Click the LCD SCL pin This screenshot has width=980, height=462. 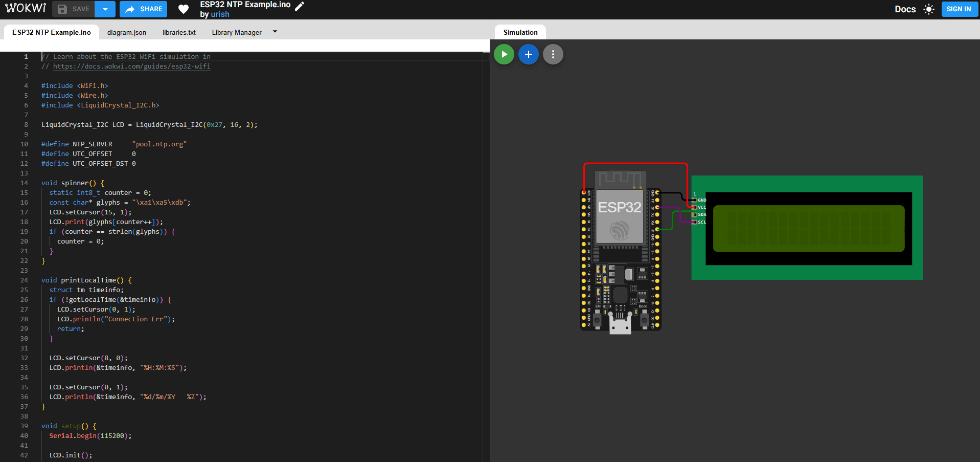click(x=694, y=222)
